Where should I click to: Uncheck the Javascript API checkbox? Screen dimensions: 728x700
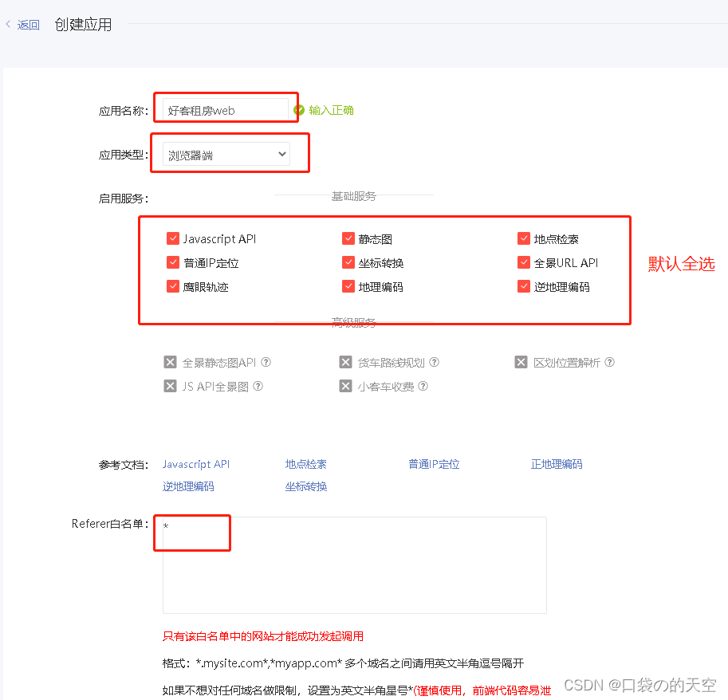[x=173, y=238]
